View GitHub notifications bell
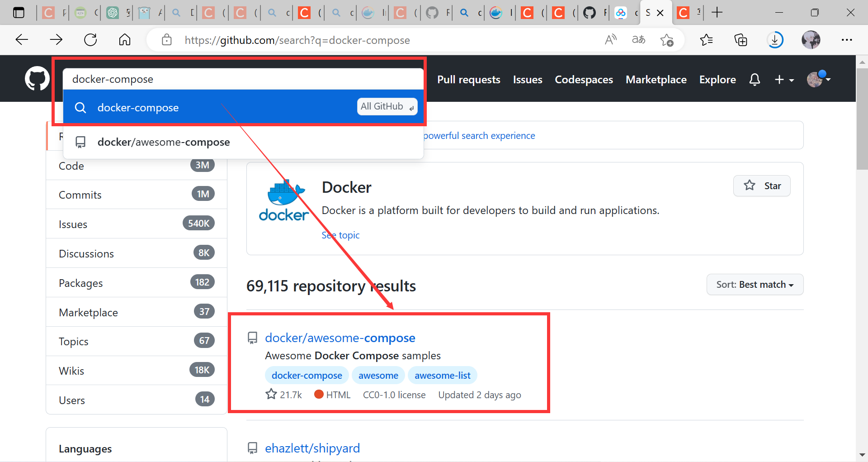 tap(755, 80)
